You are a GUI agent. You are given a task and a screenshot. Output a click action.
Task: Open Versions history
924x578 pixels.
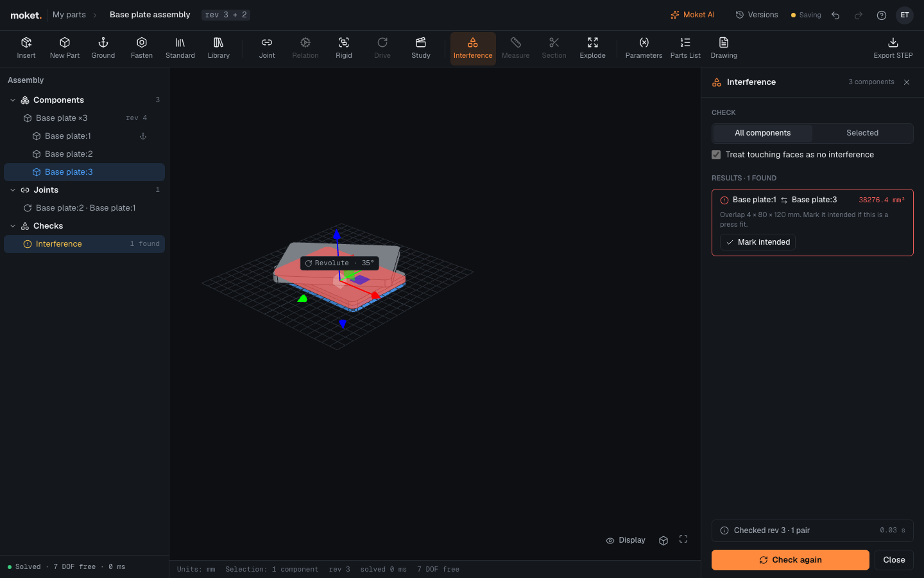(x=757, y=15)
